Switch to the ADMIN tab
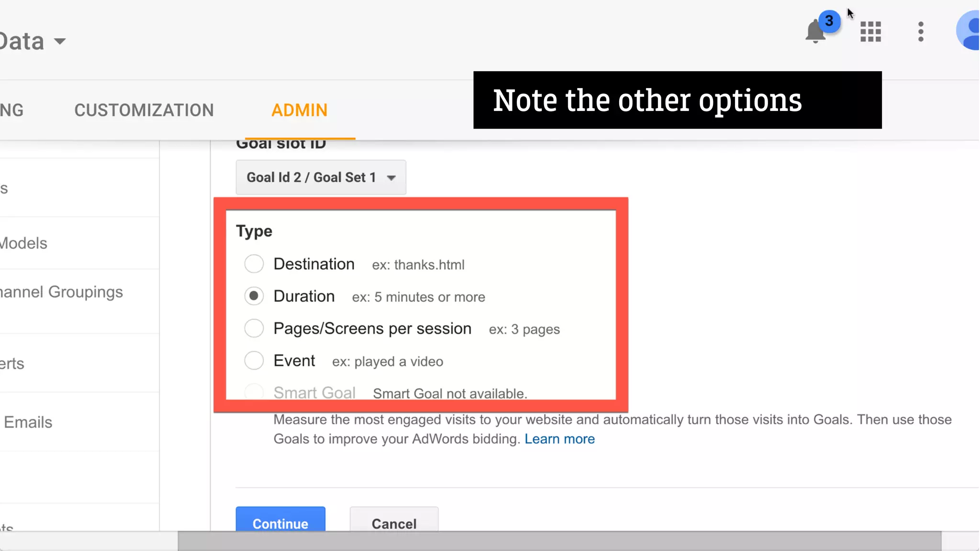Image resolution: width=980 pixels, height=551 pixels. pos(299,110)
